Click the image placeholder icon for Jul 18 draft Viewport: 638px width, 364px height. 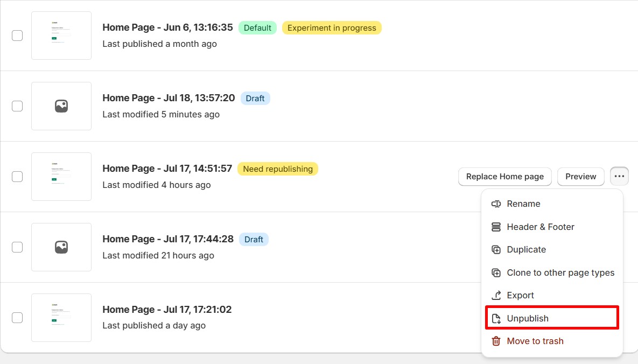(61, 106)
